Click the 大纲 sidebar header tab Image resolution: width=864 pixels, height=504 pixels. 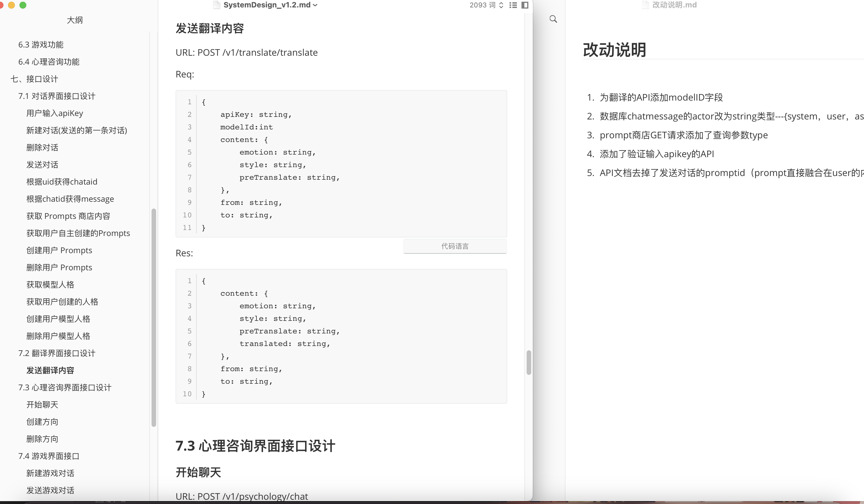[x=74, y=20]
